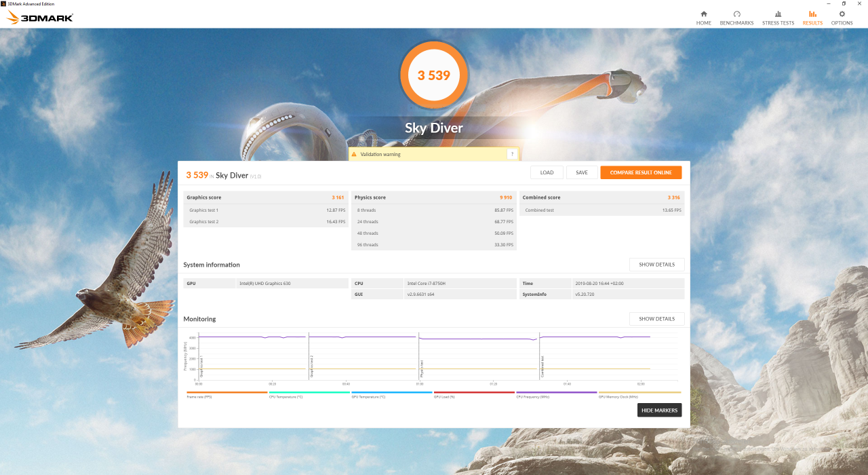Click the Sky Diver title on hero banner

pos(434,128)
